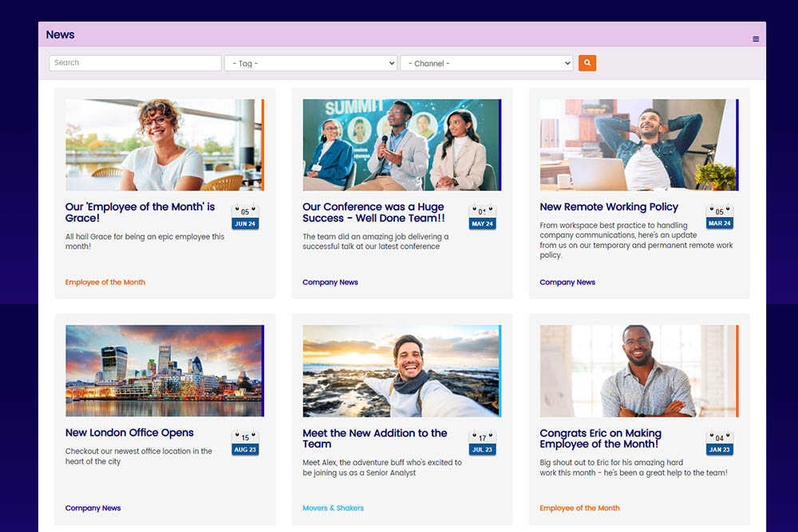The width and height of the screenshot is (798, 532).
Task: Click 'From workspace best practice' summary text
Action: (636, 240)
